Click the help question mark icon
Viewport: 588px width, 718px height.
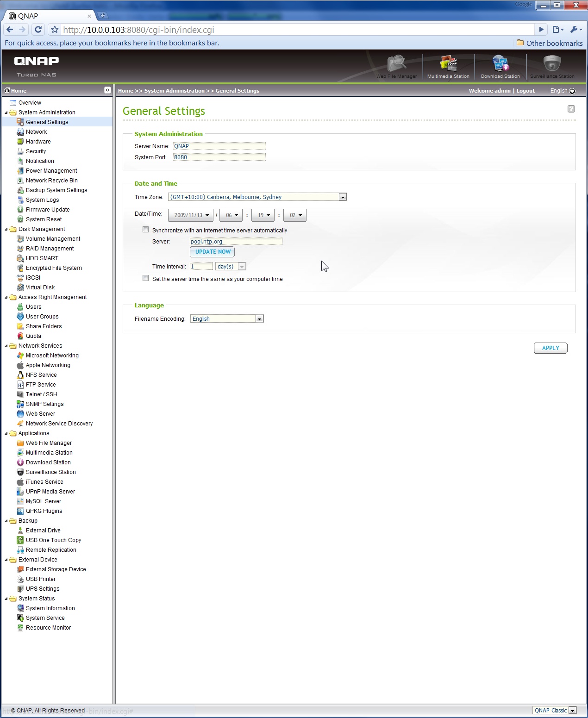click(571, 109)
